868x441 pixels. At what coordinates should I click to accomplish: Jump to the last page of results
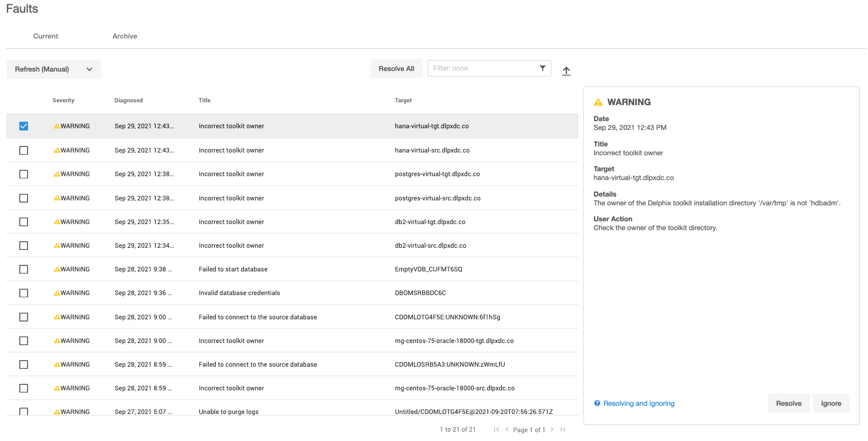pyautogui.click(x=562, y=429)
